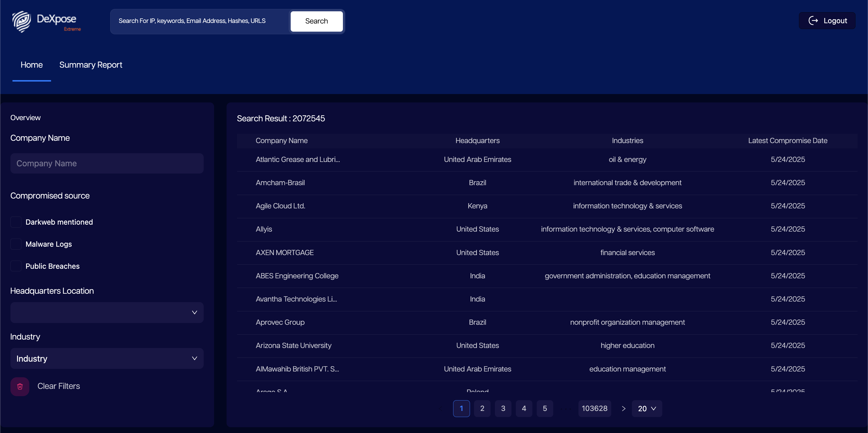
Task: Select the Atlantic Grease and Lubri... row
Action: pyautogui.click(x=547, y=160)
